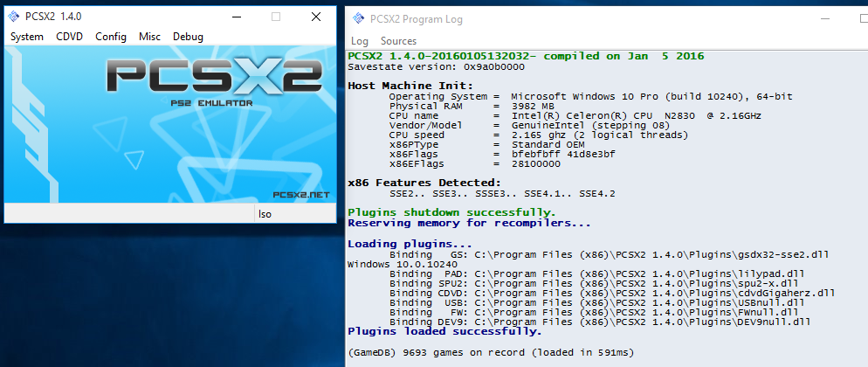
Task: Click the CPU speed 2.165 ghz line
Action: tap(539, 135)
